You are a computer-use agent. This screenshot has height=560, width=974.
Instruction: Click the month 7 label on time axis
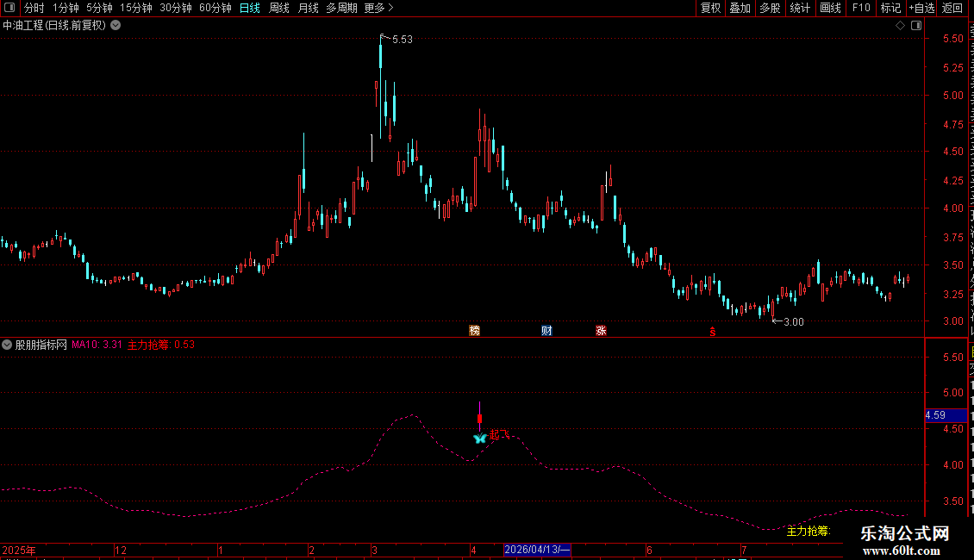click(x=744, y=550)
